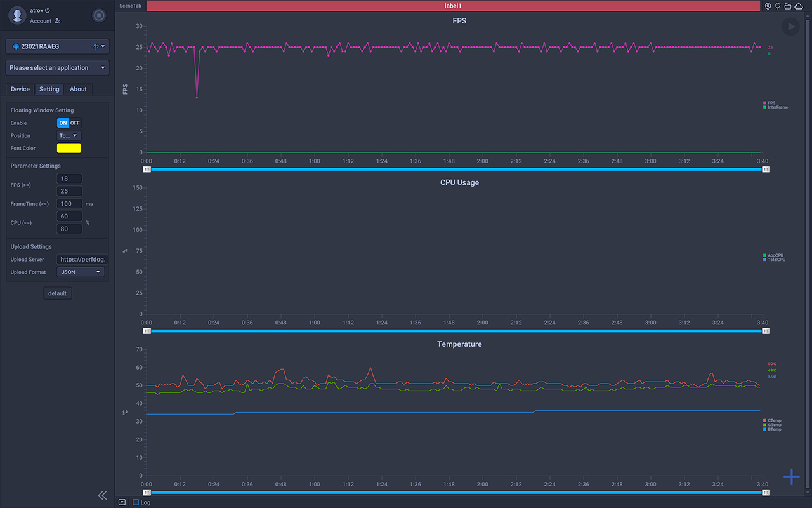Click the CPU threshold field showing 80
The image size is (812, 508).
click(70, 229)
